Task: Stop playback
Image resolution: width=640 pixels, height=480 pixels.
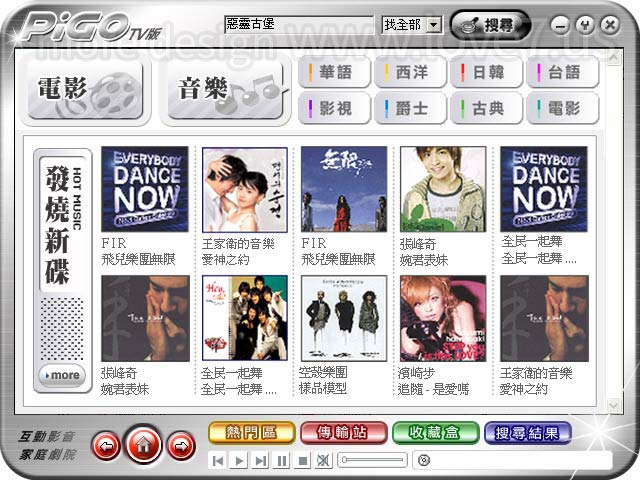Action: click(x=303, y=461)
